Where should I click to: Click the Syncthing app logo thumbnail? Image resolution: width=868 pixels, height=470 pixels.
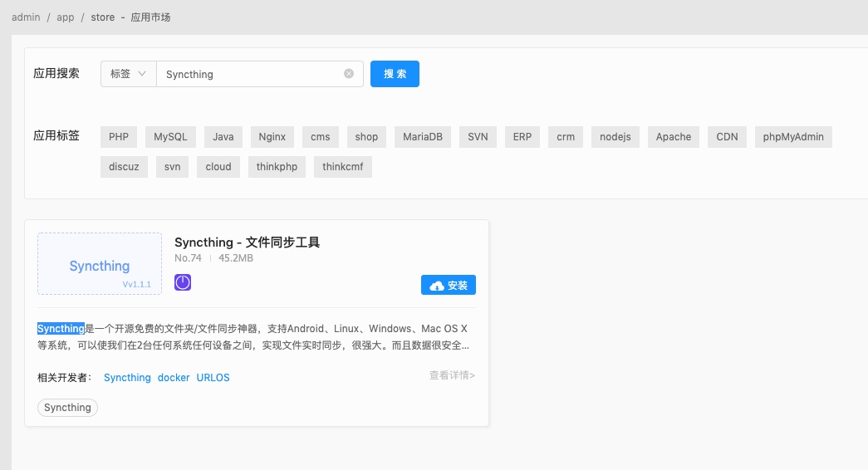coord(100,263)
